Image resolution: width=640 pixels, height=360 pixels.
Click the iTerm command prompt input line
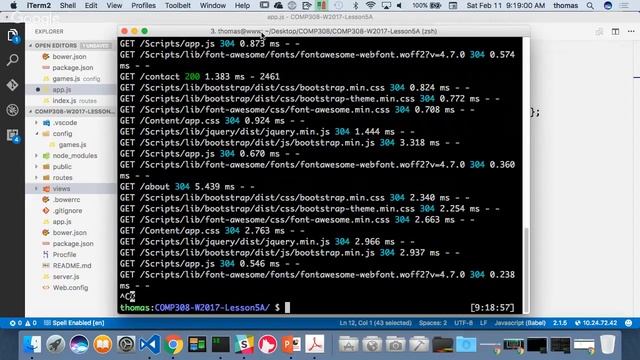(x=320, y=307)
